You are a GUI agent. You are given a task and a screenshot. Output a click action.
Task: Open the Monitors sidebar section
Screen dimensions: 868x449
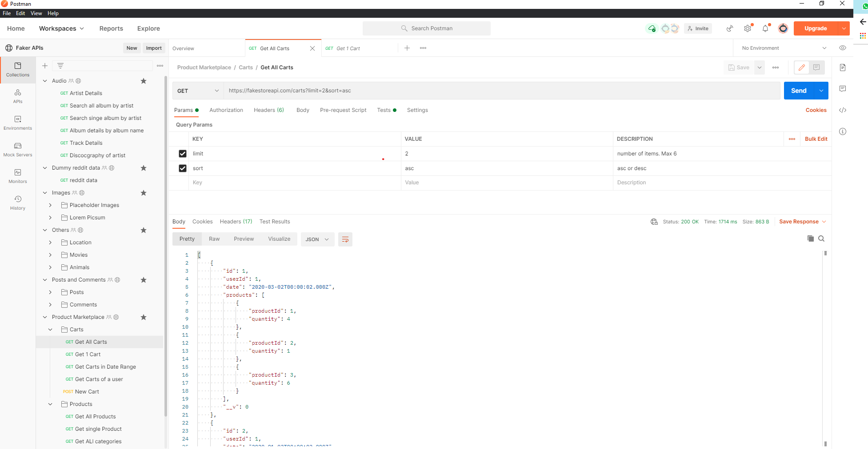click(18, 176)
